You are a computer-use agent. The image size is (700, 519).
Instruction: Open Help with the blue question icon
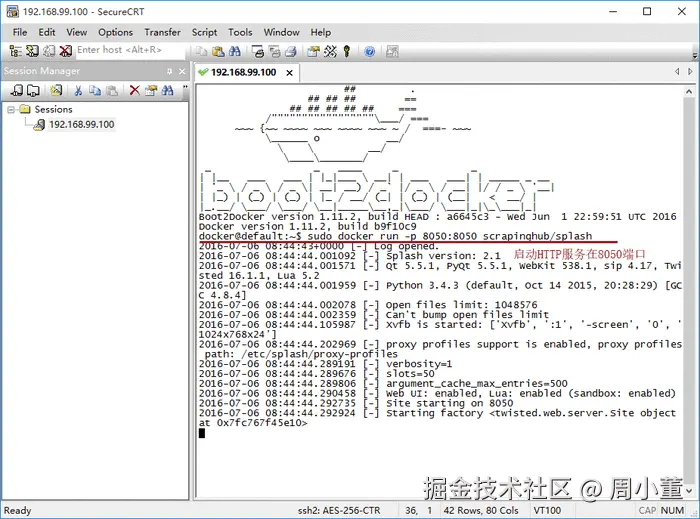tap(369, 52)
